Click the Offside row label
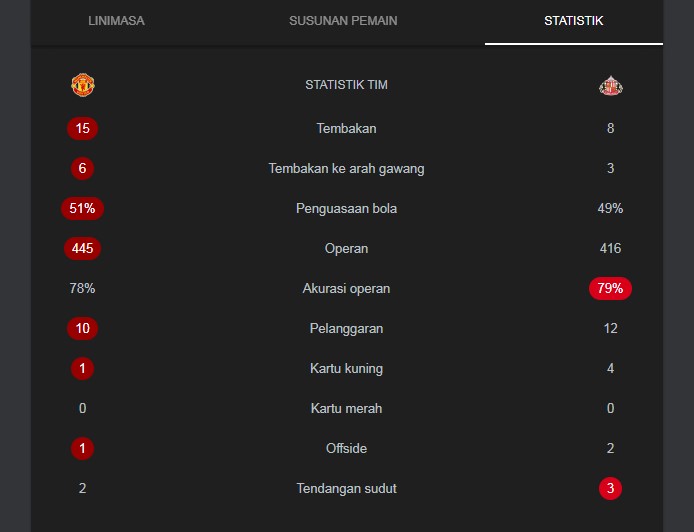The width and height of the screenshot is (694, 532). click(x=346, y=448)
